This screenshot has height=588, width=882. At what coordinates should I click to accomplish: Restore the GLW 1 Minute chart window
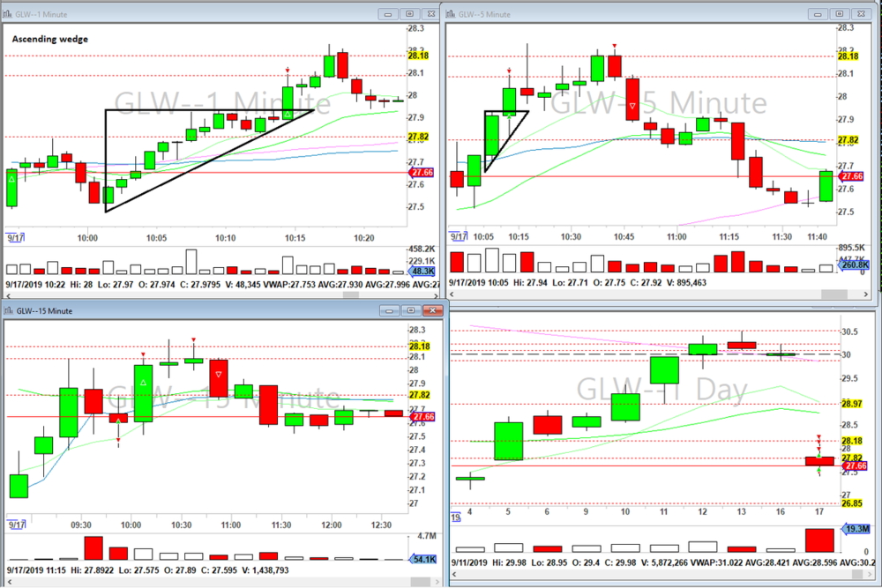[x=409, y=14]
